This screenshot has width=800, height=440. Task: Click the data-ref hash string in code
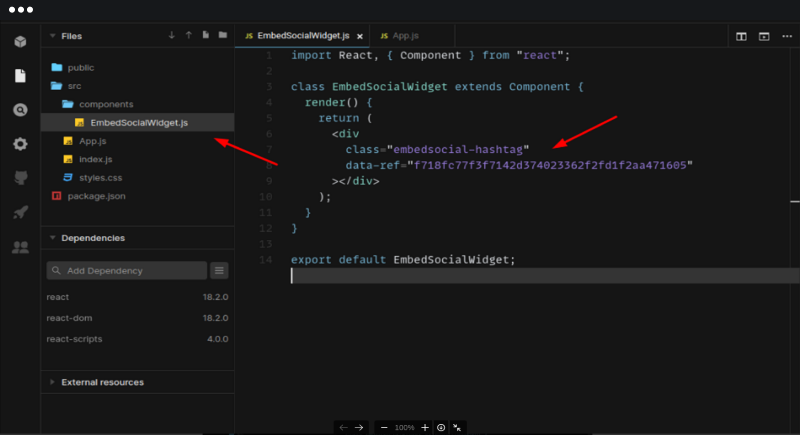point(550,165)
